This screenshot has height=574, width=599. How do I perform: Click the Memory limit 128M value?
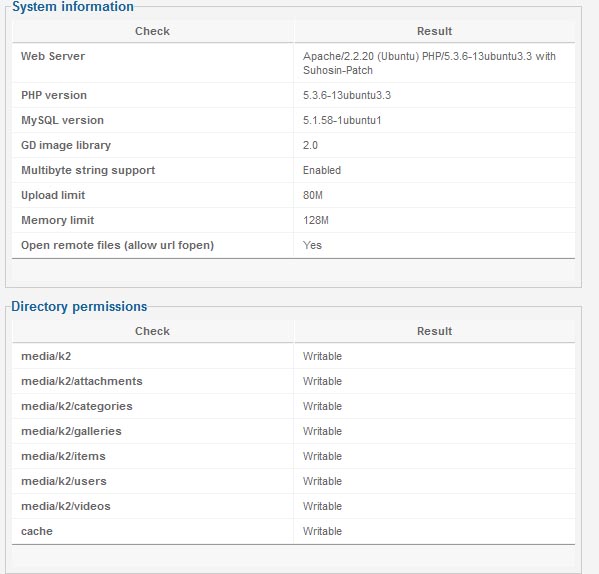coord(316,220)
